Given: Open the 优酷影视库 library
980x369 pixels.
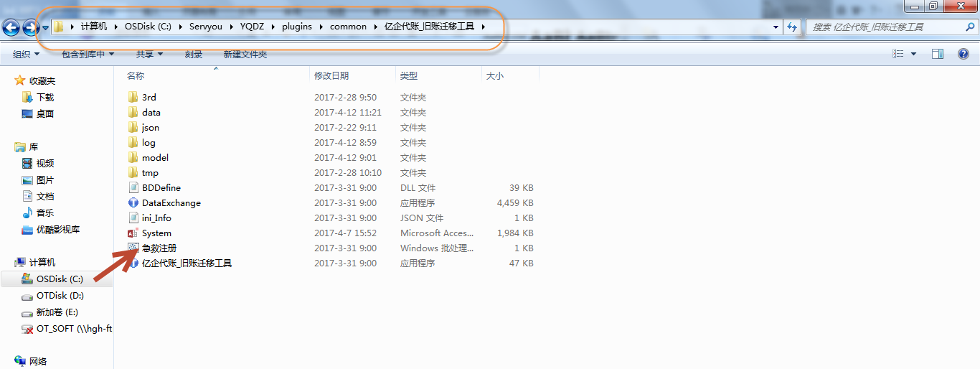Looking at the screenshot, I should (x=58, y=230).
